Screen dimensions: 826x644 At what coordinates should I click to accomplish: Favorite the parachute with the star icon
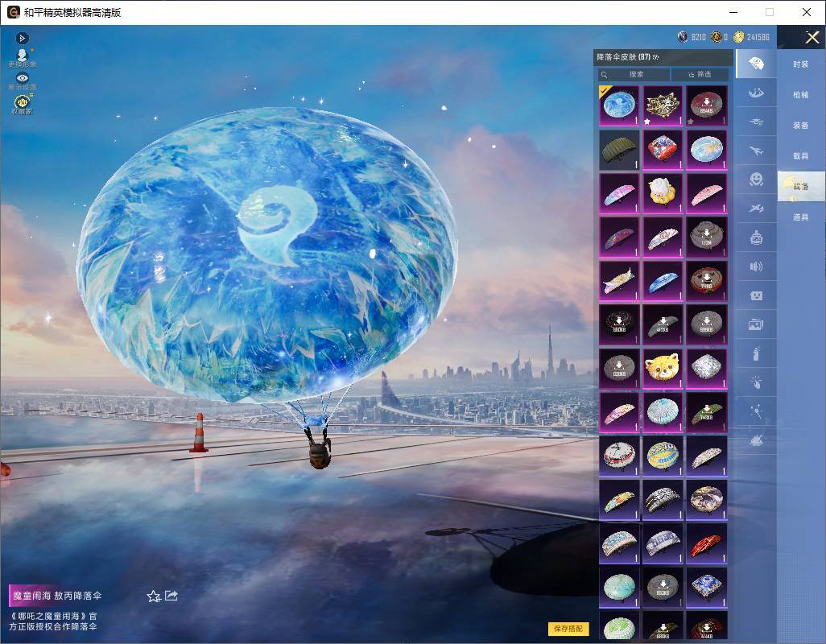(153, 596)
